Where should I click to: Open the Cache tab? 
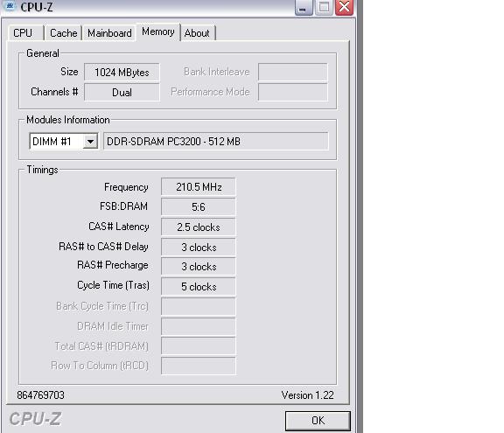pyautogui.click(x=63, y=32)
